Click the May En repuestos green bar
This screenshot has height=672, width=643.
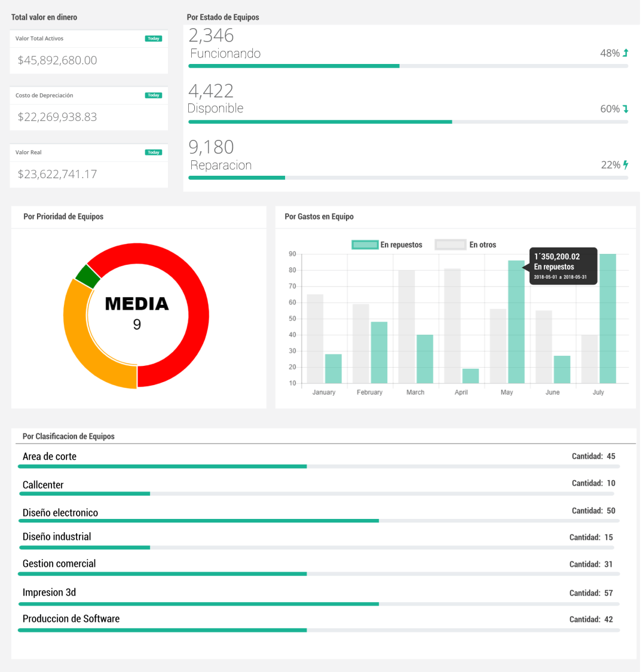516,322
